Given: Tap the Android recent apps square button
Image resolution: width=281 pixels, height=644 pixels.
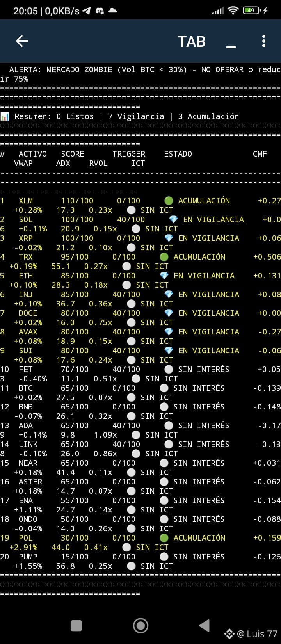Looking at the screenshot, I should (x=76, y=626).
